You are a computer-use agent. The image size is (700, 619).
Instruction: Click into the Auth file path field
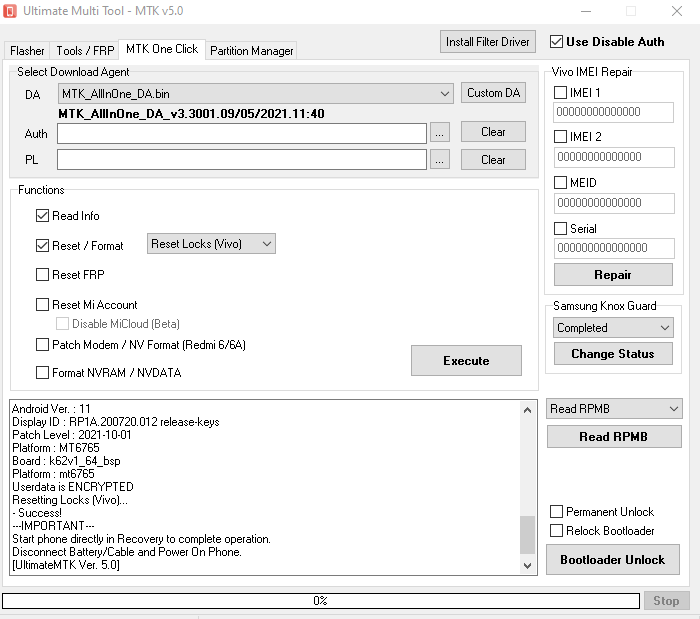coord(242,133)
